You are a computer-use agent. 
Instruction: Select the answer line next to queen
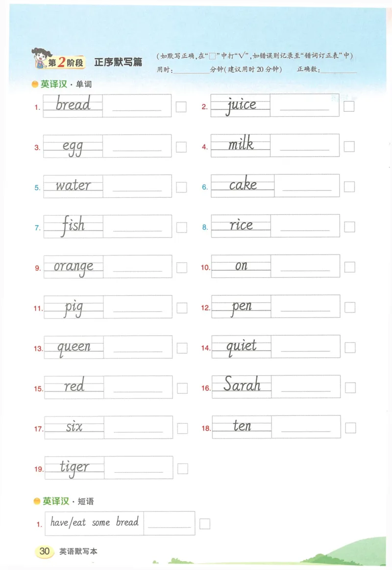coord(138,350)
